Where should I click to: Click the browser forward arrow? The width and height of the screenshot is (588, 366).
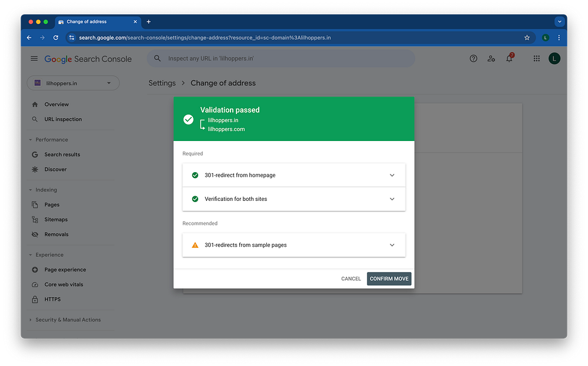pos(42,38)
